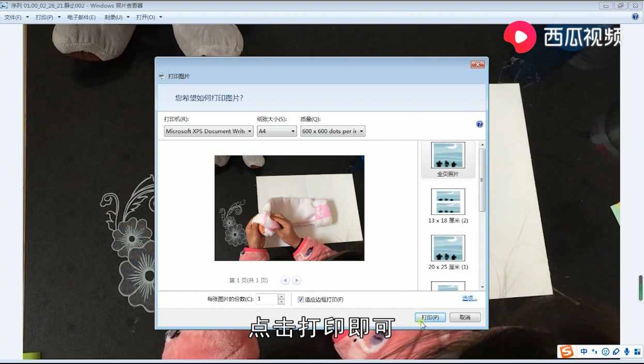
Task: Open the 纸张大小 A4 dropdown
Action: tap(277, 131)
